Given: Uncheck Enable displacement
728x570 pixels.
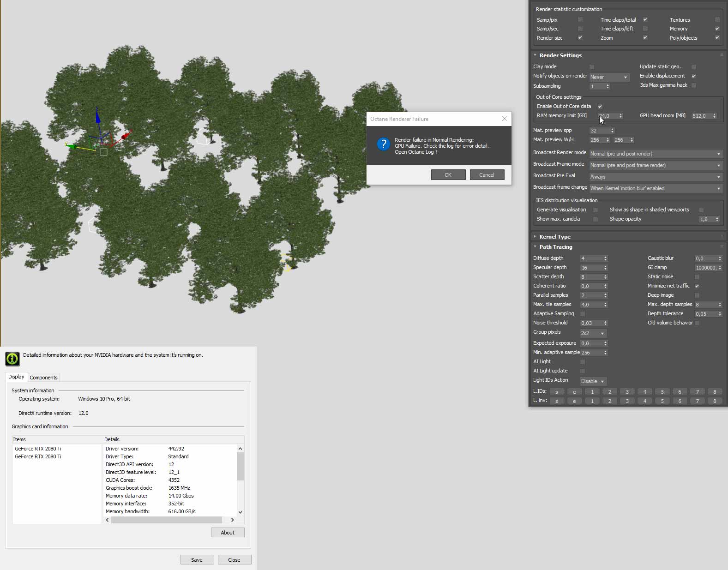Looking at the screenshot, I should 694,76.
